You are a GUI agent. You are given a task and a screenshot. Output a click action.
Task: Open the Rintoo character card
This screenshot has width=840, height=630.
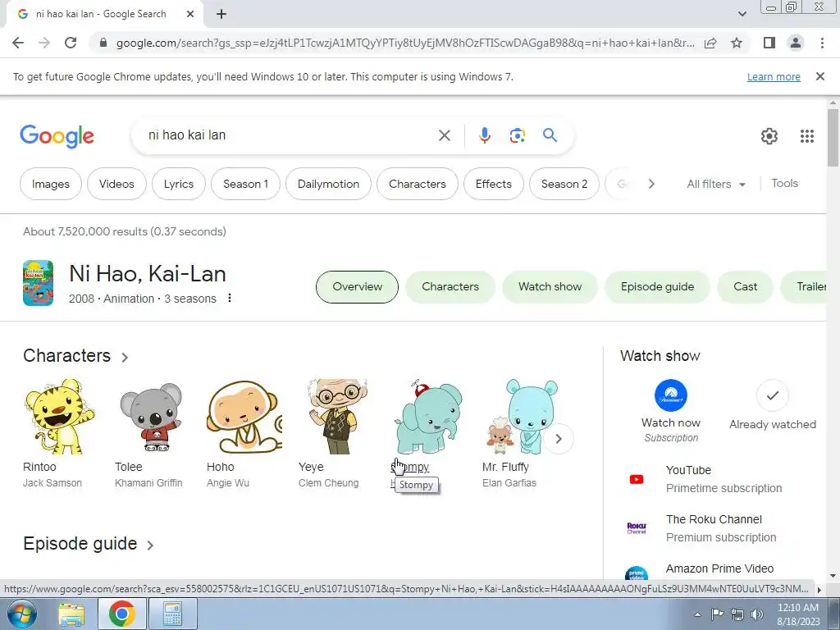59,434
